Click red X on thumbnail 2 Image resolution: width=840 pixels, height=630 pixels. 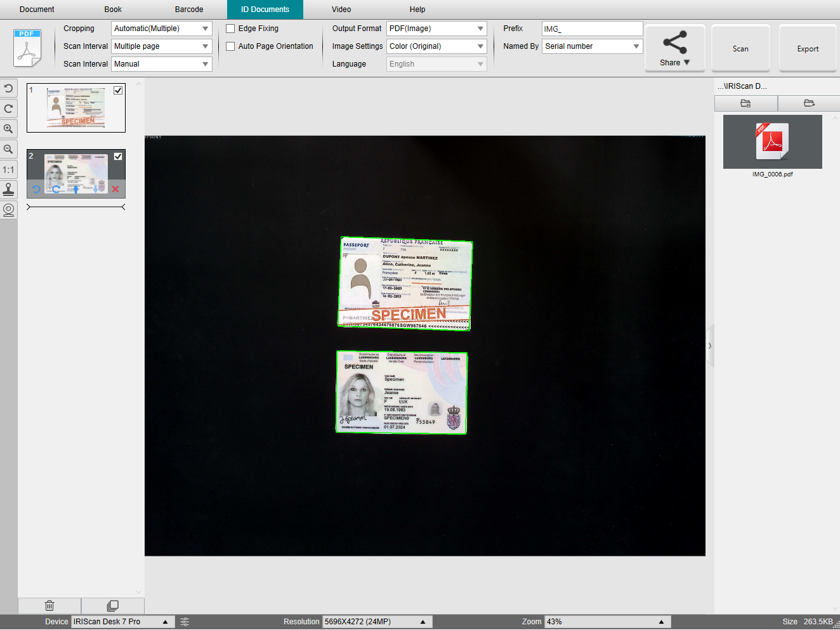[x=115, y=189]
